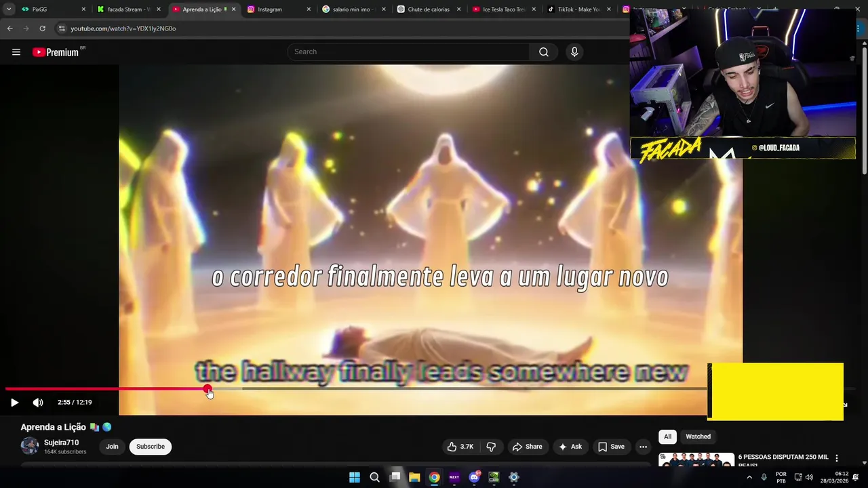Image resolution: width=868 pixels, height=488 pixels.
Task: Open the Windows Start menu
Action: (355, 477)
